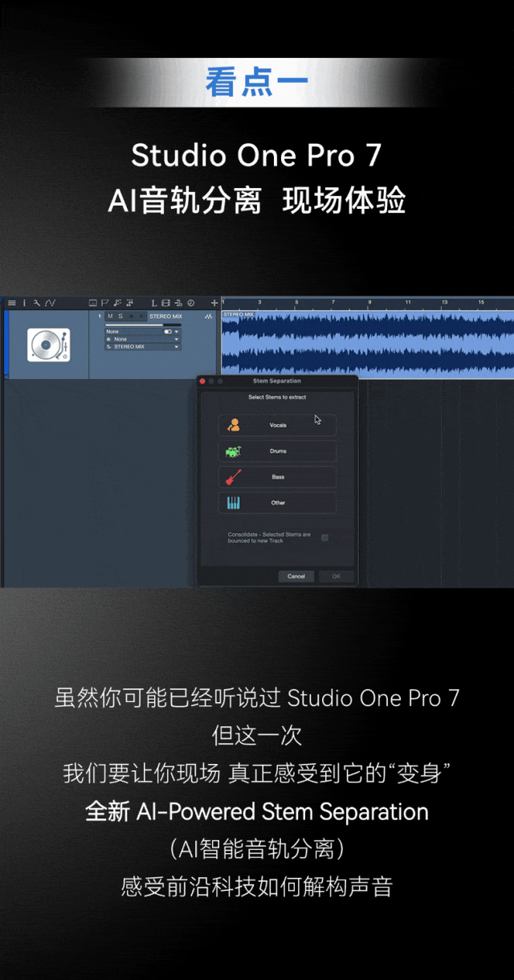
Task: Toggle the switch beside the first None field
Action: tap(168, 331)
